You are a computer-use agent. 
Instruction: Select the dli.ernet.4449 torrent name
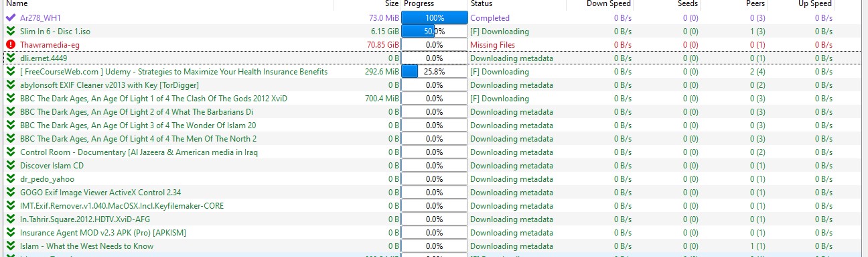(44, 58)
